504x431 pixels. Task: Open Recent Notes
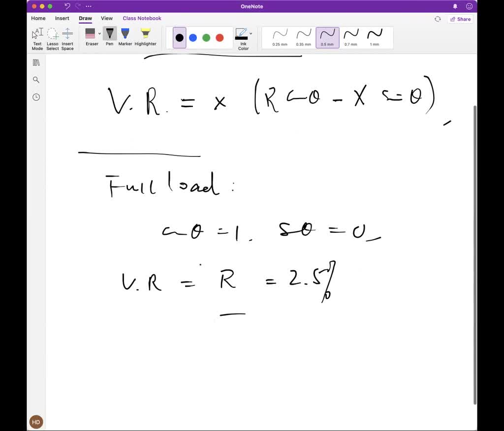(35, 97)
